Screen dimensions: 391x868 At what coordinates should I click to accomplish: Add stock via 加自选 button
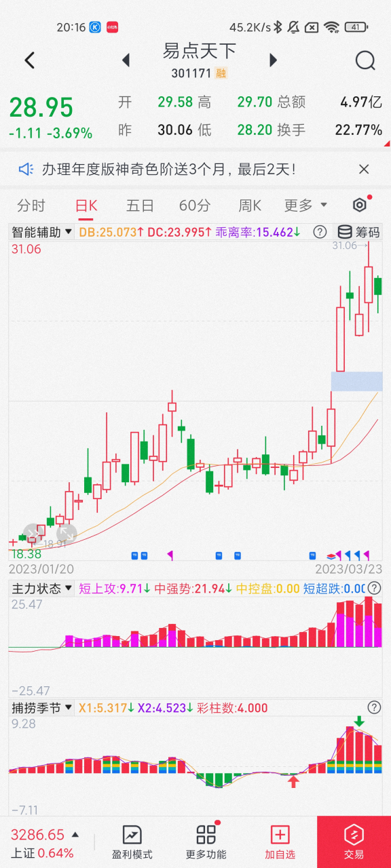click(280, 842)
